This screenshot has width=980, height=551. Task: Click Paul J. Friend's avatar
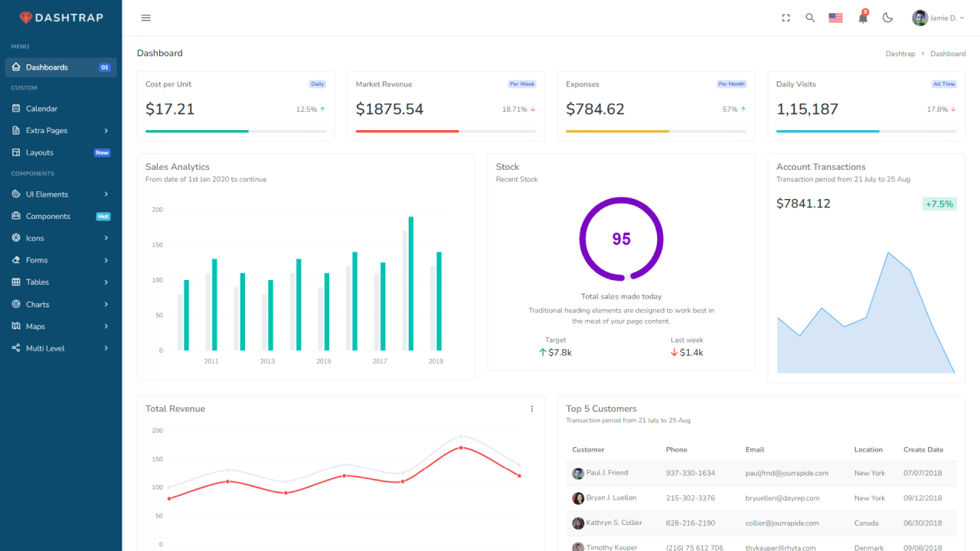coord(578,474)
